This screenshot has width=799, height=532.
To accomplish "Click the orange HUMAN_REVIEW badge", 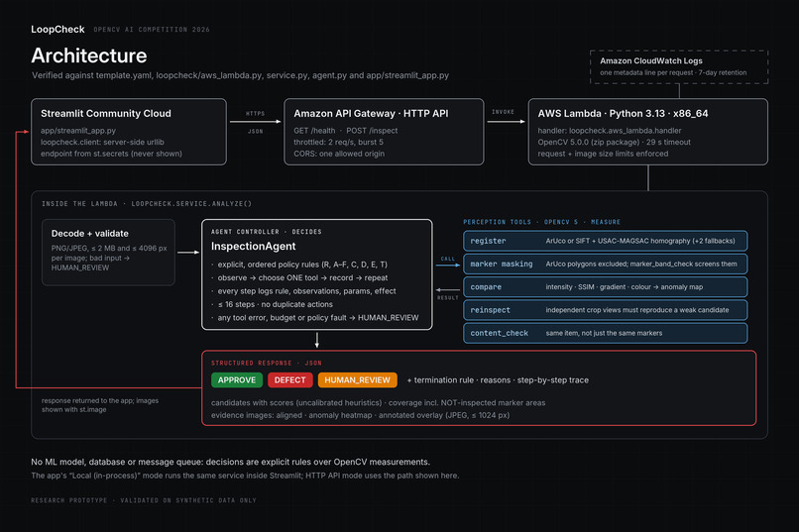I will coord(357,379).
